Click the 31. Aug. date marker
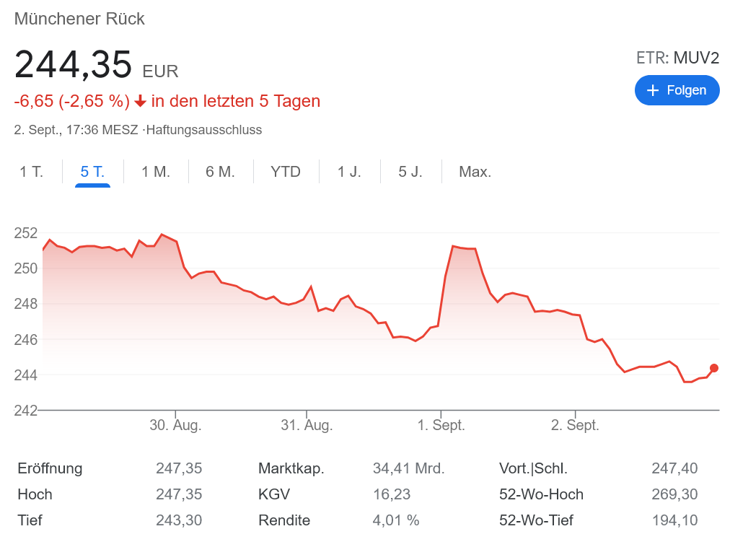 point(307,425)
